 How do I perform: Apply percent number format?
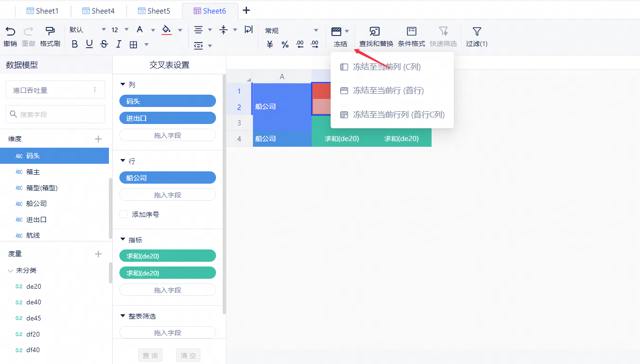click(285, 44)
